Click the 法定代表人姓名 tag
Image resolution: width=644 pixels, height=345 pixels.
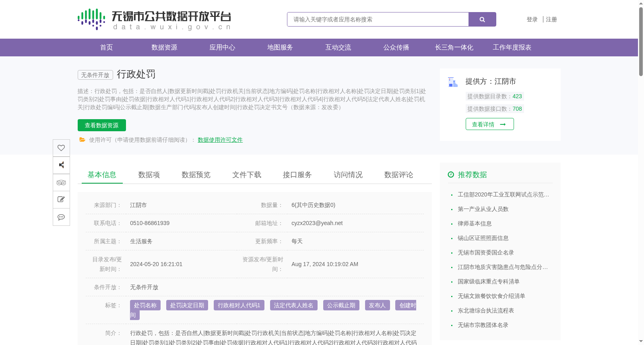coord(294,305)
